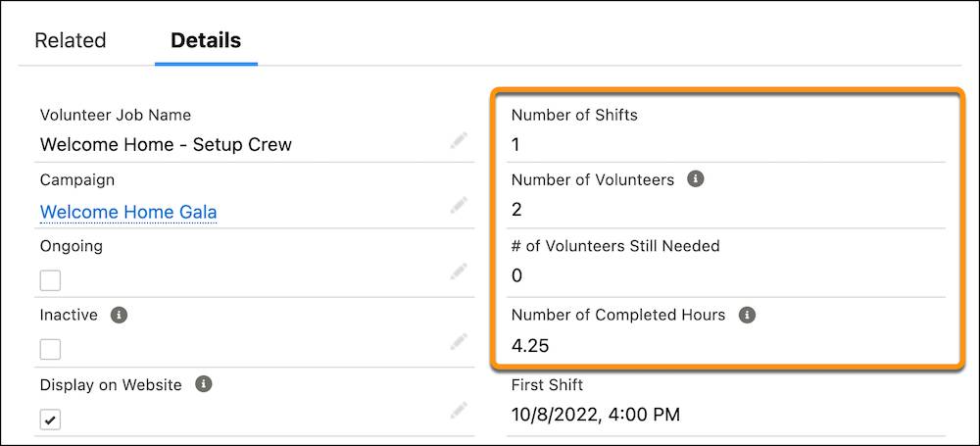Viewport: 980px width, 446px height.
Task: Click pencil icon beside Ongoing checkbox
Action: [x=459, y=272]
